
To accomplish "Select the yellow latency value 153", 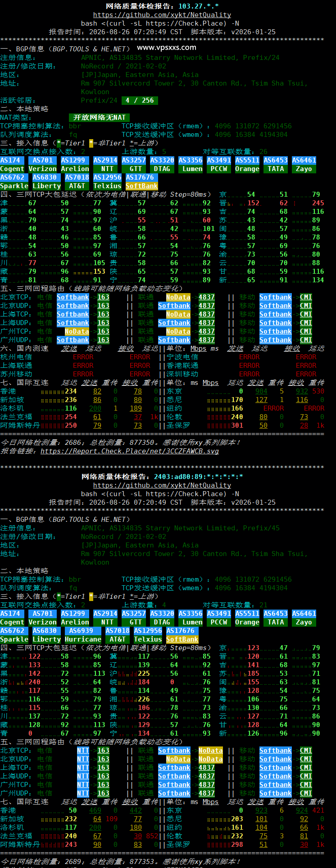I will pyautogui.click(x=99, y=271).
